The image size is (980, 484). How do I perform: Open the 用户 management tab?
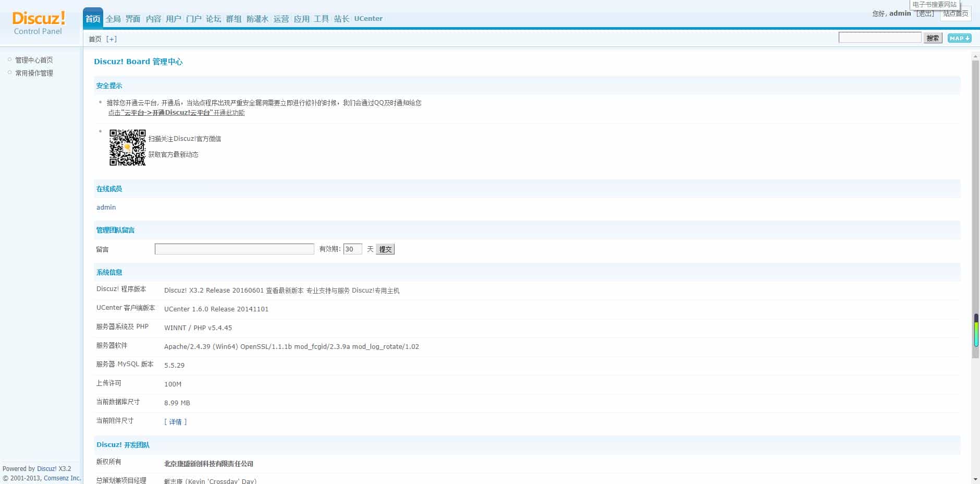click(x=174, y=19)
